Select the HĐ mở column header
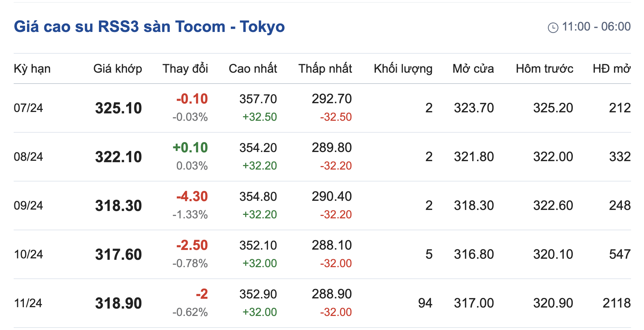644x330 pixels. (612, 68)
